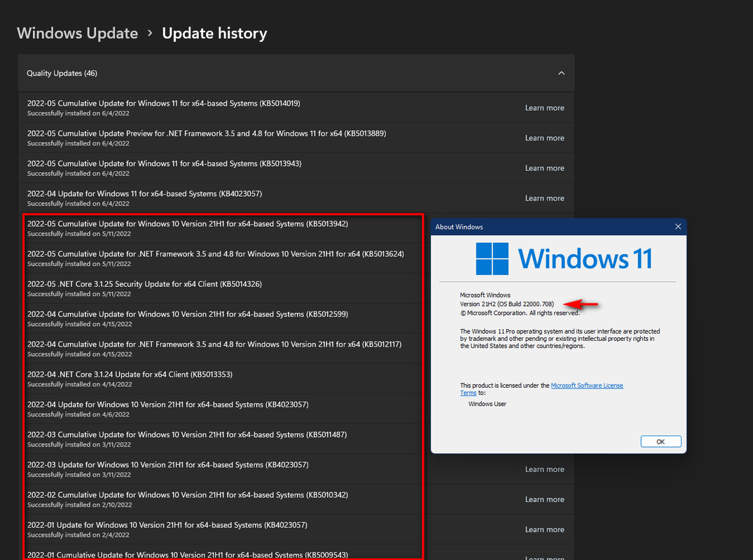
Task: Select the KB5013889 .NET Framework preview row
Action: coord(296,138)
